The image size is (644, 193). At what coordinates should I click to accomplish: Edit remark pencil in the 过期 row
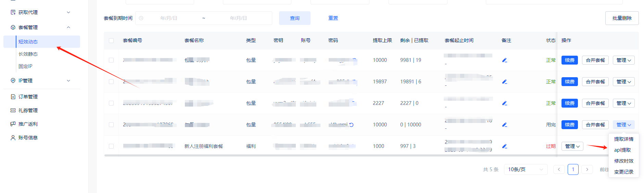tap(504, 146)
